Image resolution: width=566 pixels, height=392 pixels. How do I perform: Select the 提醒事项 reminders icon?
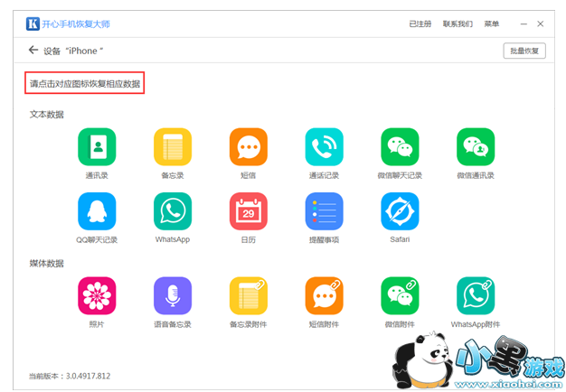tap(325, 211)
